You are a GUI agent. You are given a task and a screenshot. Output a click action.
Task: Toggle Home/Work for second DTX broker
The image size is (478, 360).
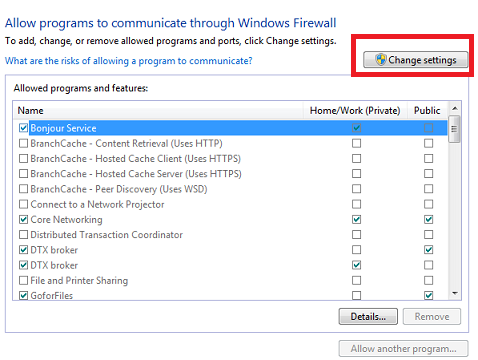coord(356,265)
